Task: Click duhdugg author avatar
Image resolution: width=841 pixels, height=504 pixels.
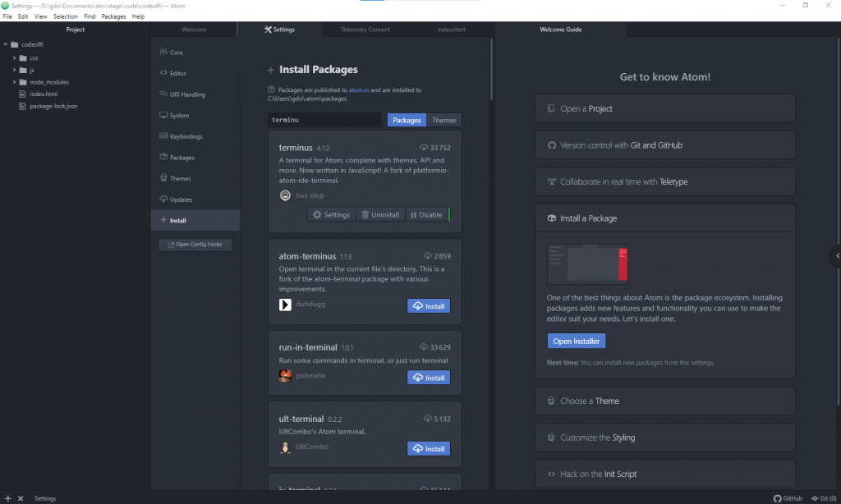Action: (x=285, y=305)
